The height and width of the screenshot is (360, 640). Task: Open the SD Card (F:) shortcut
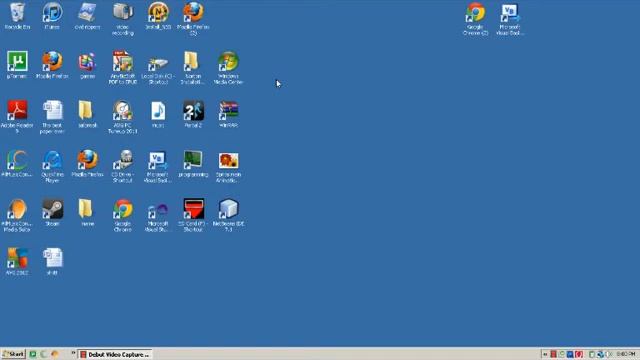(193, 216)
